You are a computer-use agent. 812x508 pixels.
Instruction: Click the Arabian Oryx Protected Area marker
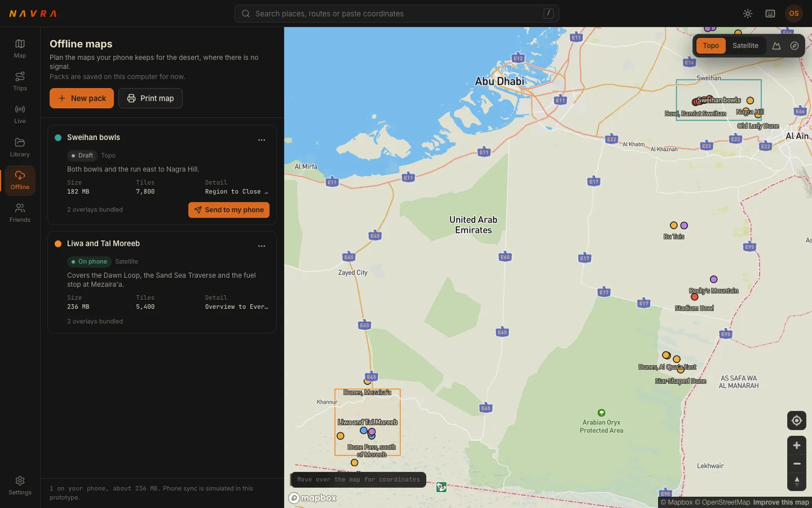602,413
